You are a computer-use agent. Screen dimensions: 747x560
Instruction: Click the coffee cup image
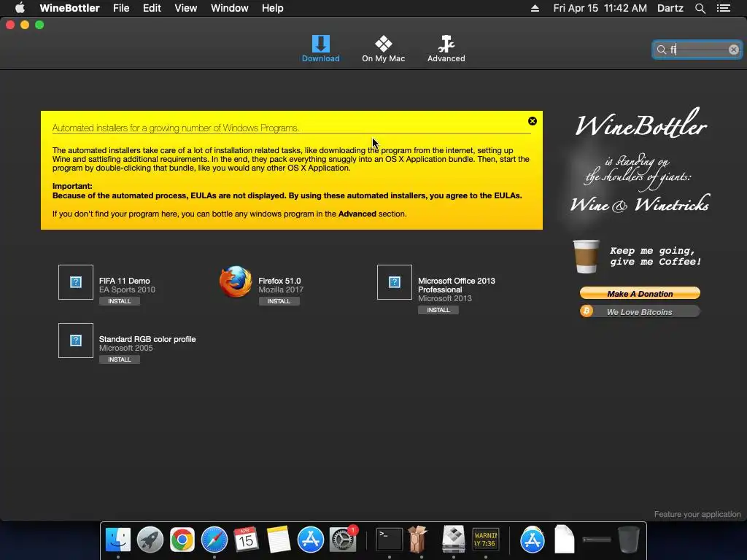coord(586,257)
